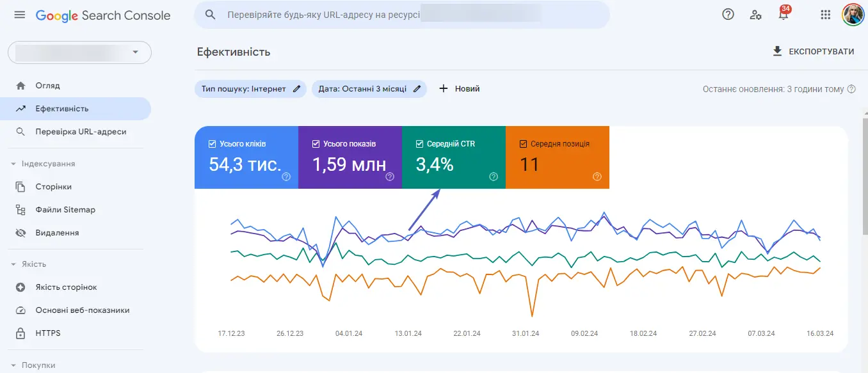Uncheck the Середній CTR metric card
868x373 pixels.
[x=418, y=143]
